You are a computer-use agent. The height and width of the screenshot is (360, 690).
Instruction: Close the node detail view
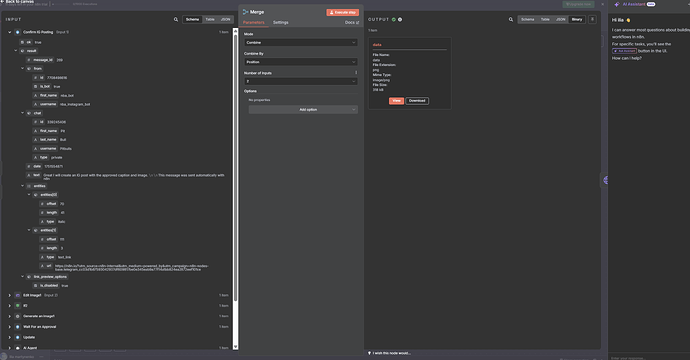pos(602,4)
